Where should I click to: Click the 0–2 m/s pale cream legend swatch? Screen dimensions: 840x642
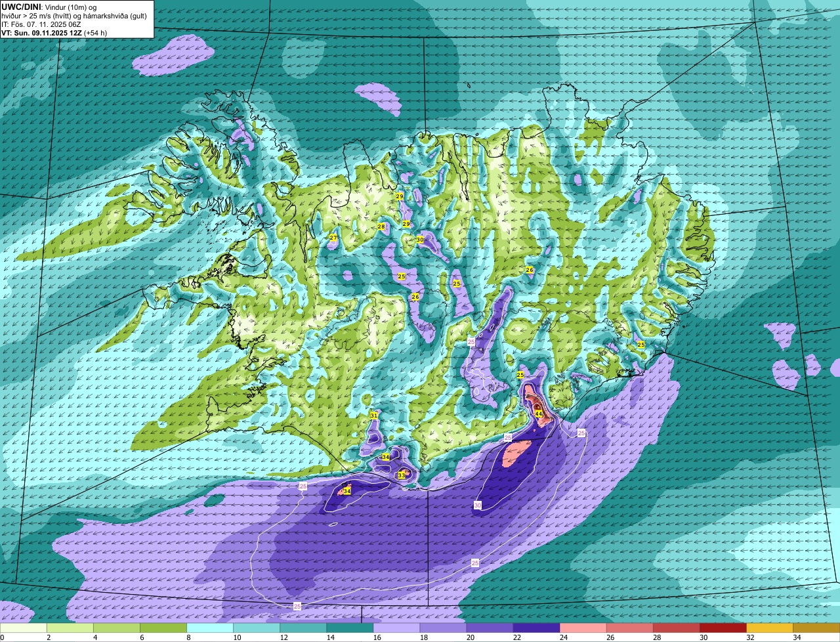point(24,628)
